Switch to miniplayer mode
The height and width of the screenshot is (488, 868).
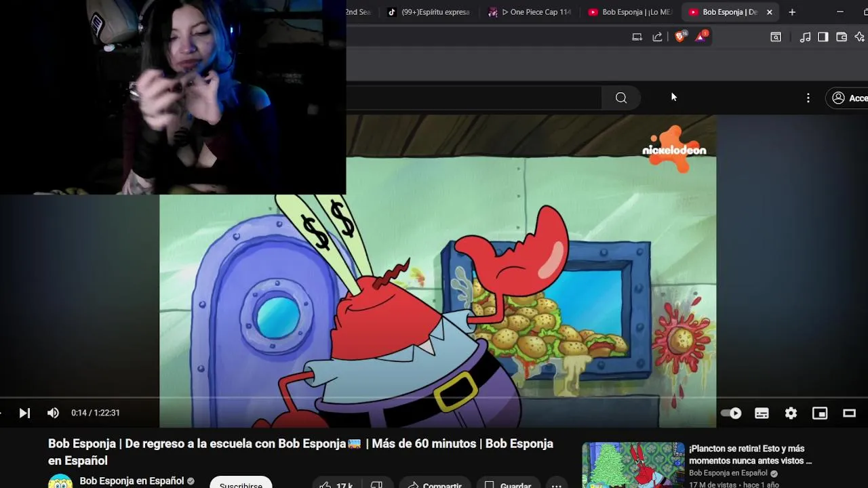point(820,413)
